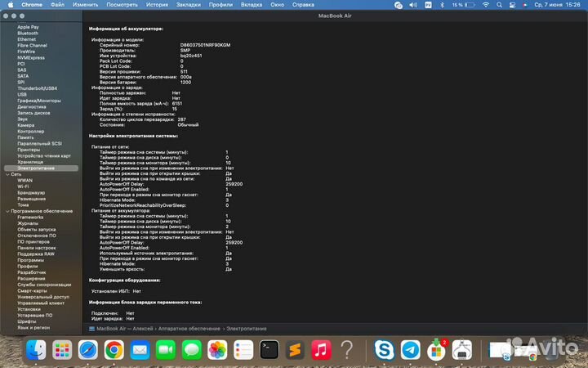Open Telegram from the Dock

[410, 350]
